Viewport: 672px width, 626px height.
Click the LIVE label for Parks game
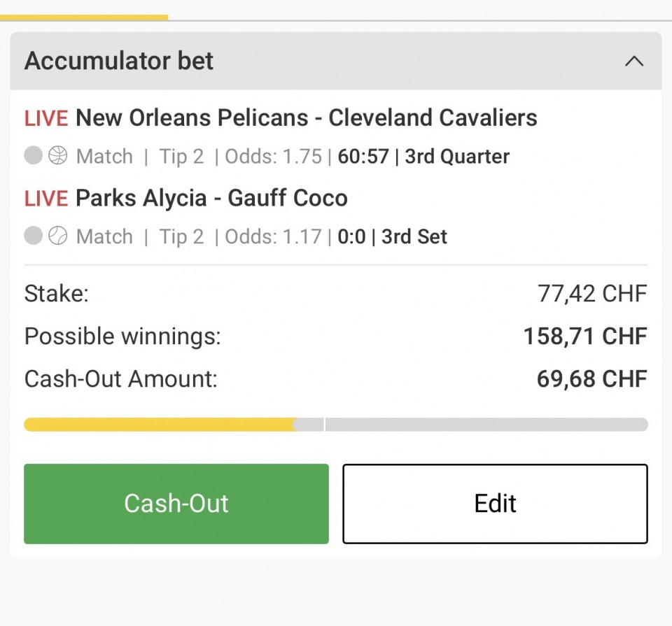pos(46,199)
